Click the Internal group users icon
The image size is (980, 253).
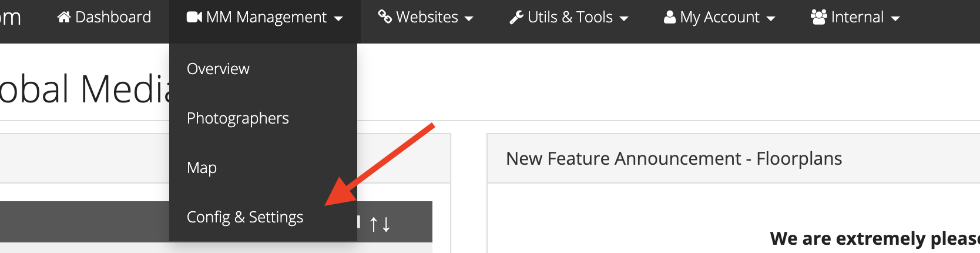pyautogui.click(x=818, y=17)
